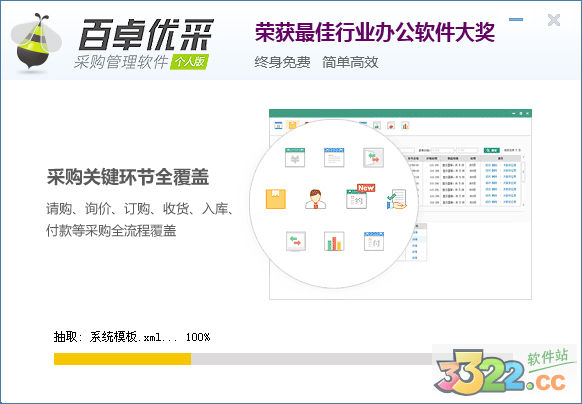The width and height of the screenshot is (582, 404).
Task: Click the green search button in preview table
Action: [x=492, y=150]
